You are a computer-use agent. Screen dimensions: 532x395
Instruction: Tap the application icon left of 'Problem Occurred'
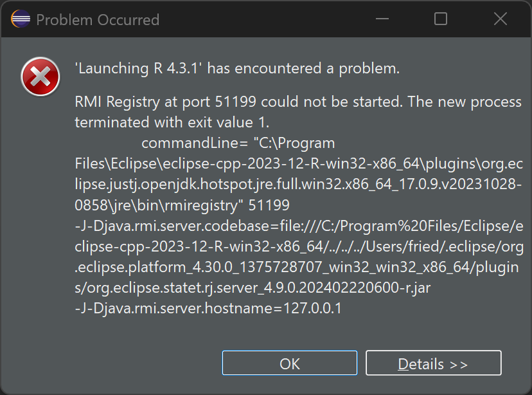(20, 19)
